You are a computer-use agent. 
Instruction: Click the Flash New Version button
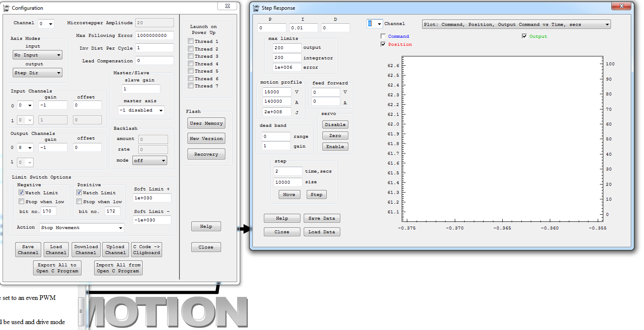[x=206, y=139]
